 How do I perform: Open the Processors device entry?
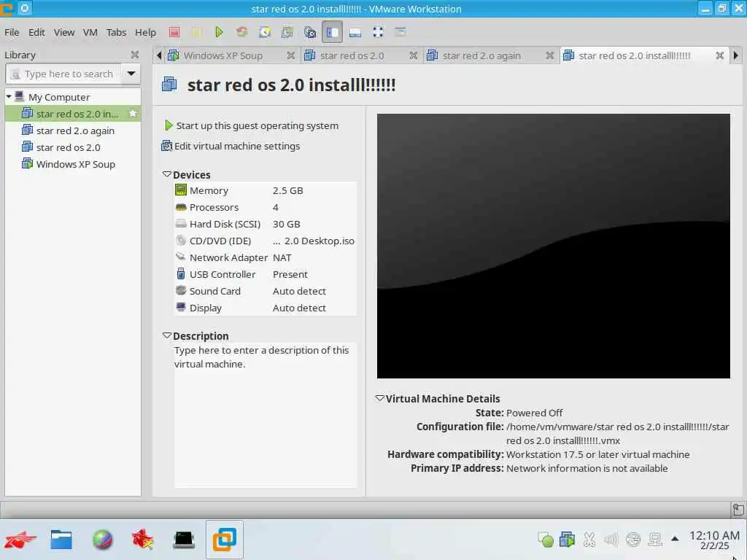265,207
